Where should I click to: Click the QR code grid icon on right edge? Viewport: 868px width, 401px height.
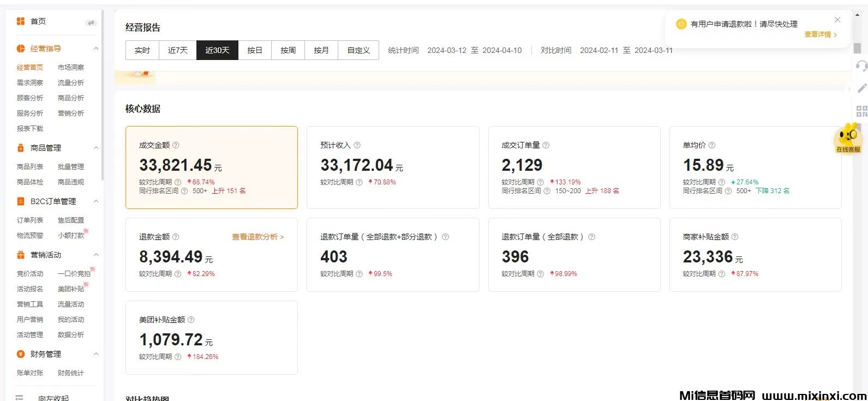(861, 111)
